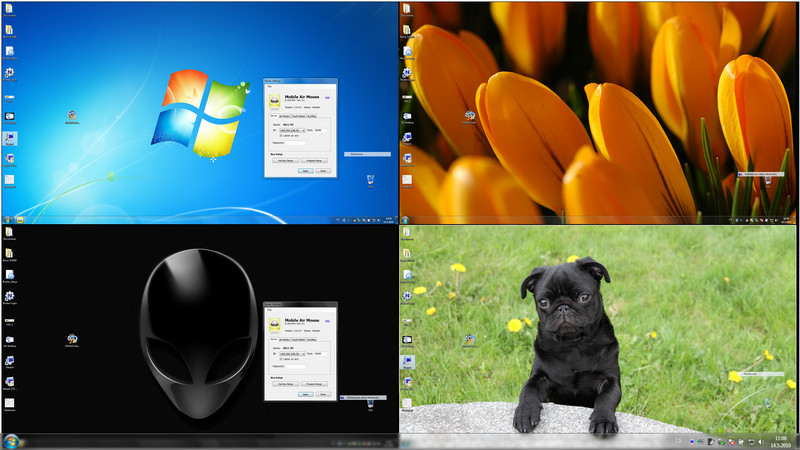This screenshot has height=450, width=800.
Task: Click Password field in alien desktop dialog
Action: [x=295, y=366]
